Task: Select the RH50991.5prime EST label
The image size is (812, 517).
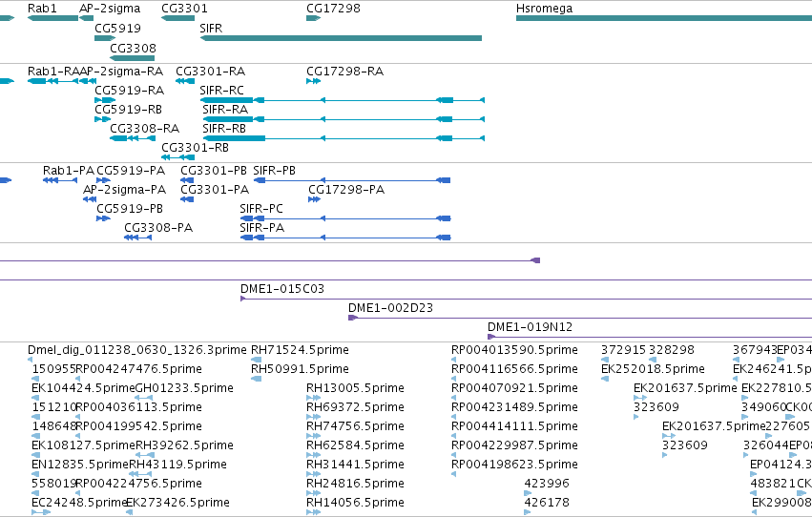Action: tap(300, 369)
